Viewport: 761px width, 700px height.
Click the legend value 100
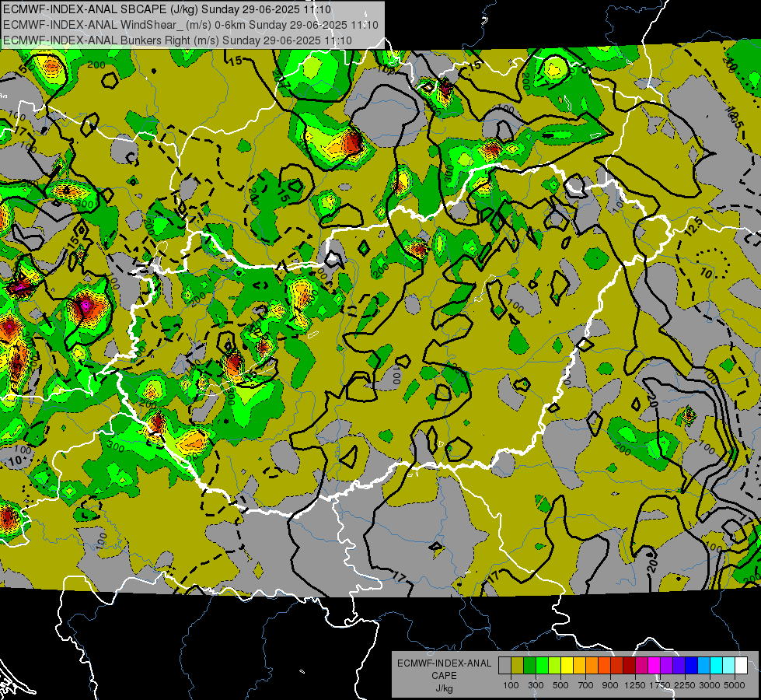[x=511, y=685]
